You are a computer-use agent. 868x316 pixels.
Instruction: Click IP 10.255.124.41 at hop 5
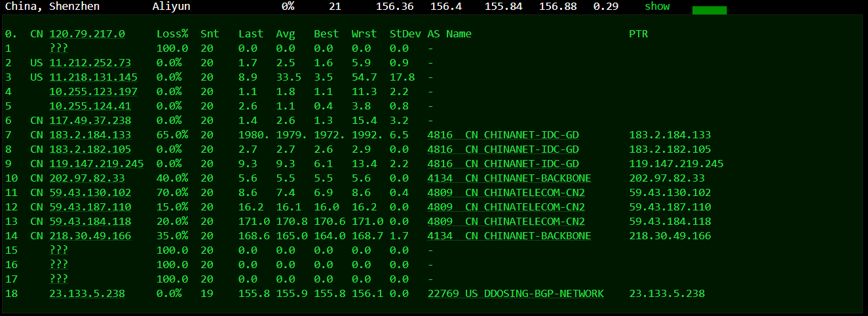coord(90,106)
